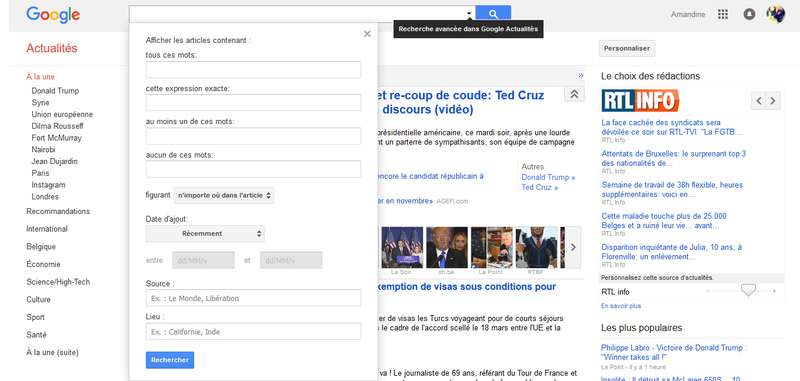Focus the 'aucun de ces mots' field
The image size is (800, 381).
click(x=253, y=169)
